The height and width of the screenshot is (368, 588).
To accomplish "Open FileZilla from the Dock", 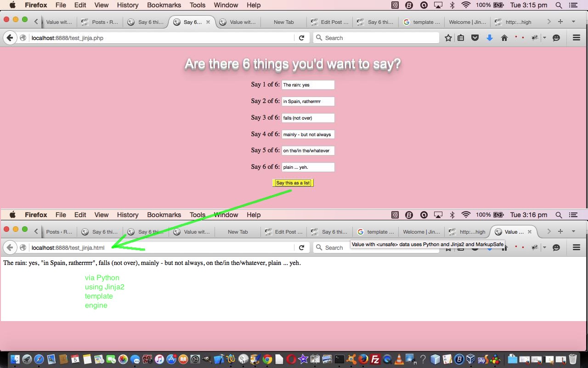I will click(375, 359).
